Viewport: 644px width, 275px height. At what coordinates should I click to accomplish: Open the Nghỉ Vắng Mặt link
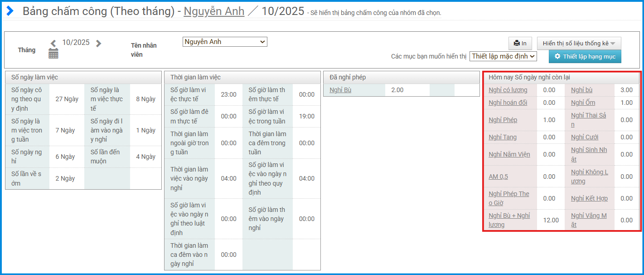pos(588,220)
